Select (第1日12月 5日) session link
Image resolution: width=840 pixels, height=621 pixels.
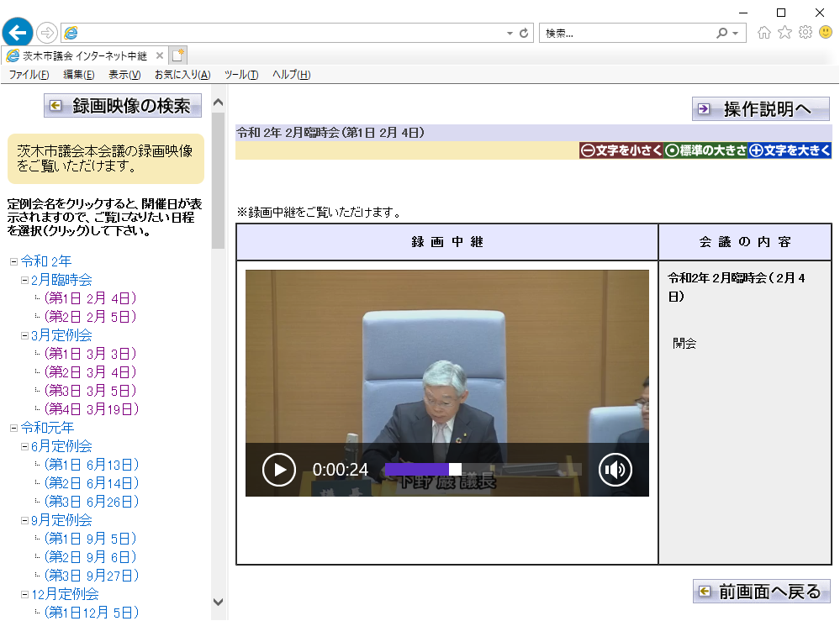point(92,613)
